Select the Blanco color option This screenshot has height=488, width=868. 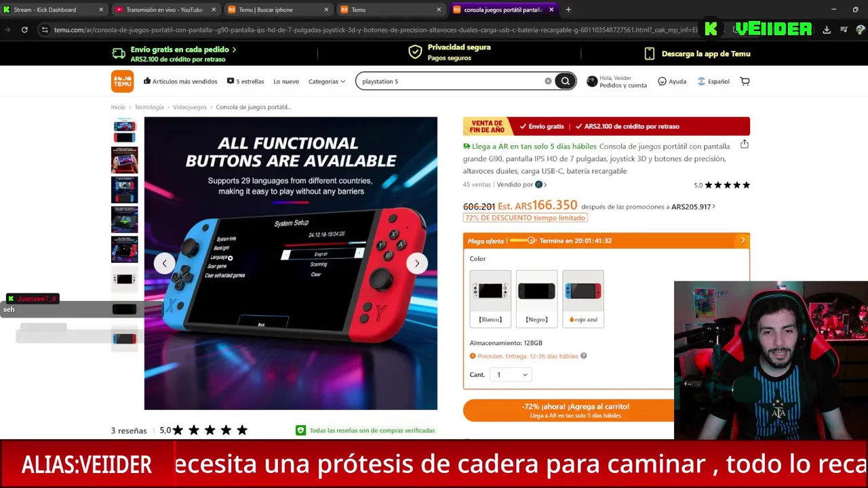coord(490,299)
